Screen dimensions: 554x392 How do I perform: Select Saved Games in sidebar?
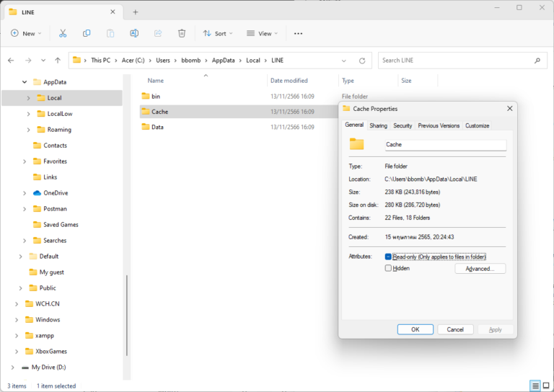pos(61,225)
